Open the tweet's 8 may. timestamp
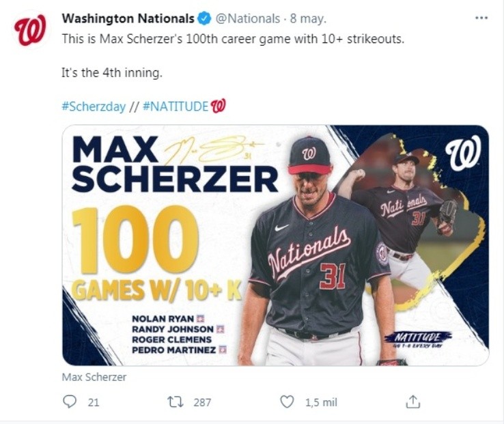 tap(307, 18)
